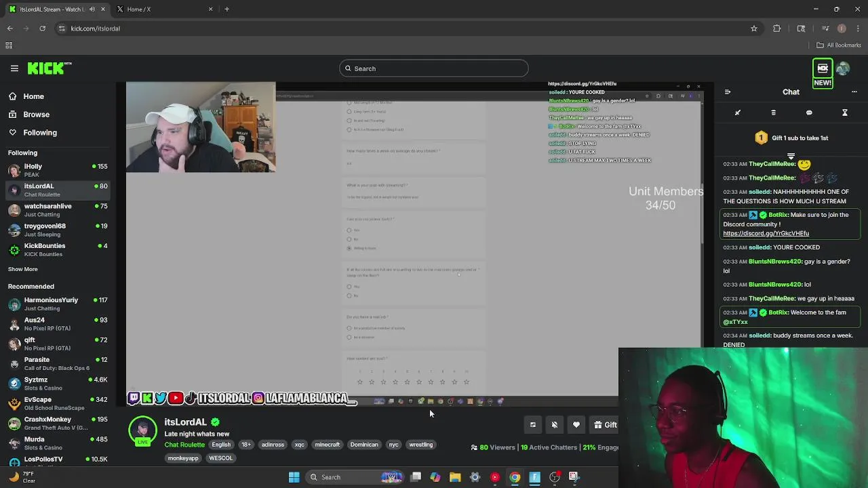Open Copilot from the taskbar
The width and height of the screenshot is (868, 488).
pyautogui.click(x=435, y=477)
